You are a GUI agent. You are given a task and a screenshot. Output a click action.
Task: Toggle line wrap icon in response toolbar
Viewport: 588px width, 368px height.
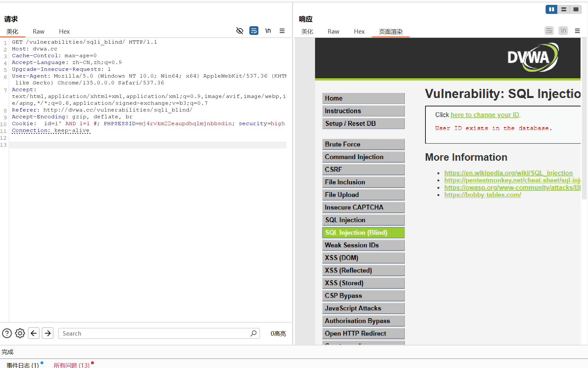pyautogui.click(x=549, y=31)
